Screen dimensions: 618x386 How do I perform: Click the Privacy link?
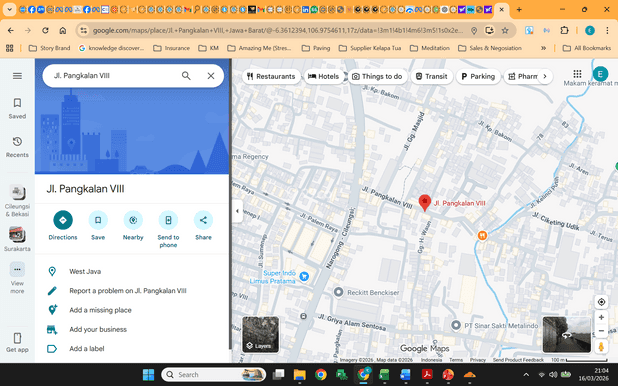tap(478, 360)
